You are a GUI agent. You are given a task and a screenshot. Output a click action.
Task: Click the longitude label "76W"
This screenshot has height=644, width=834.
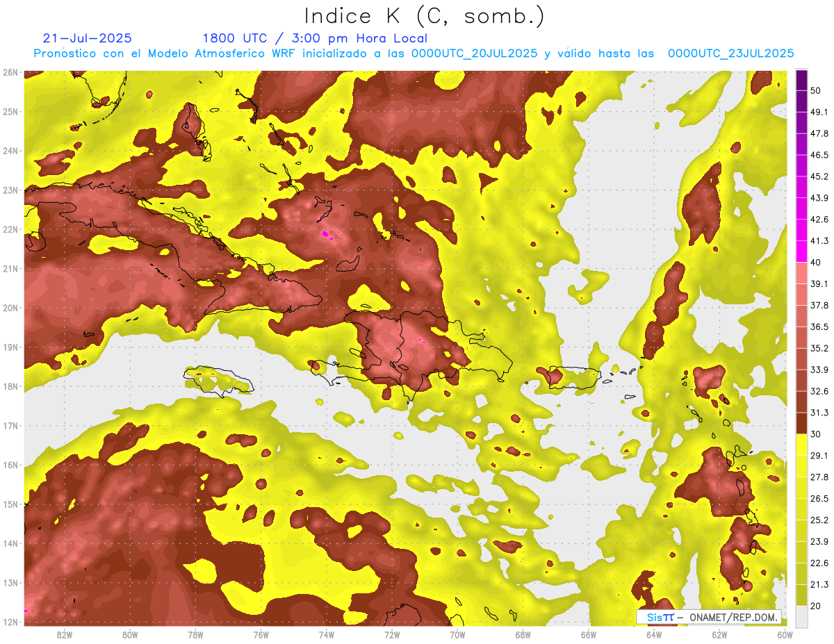coord(261,634)
